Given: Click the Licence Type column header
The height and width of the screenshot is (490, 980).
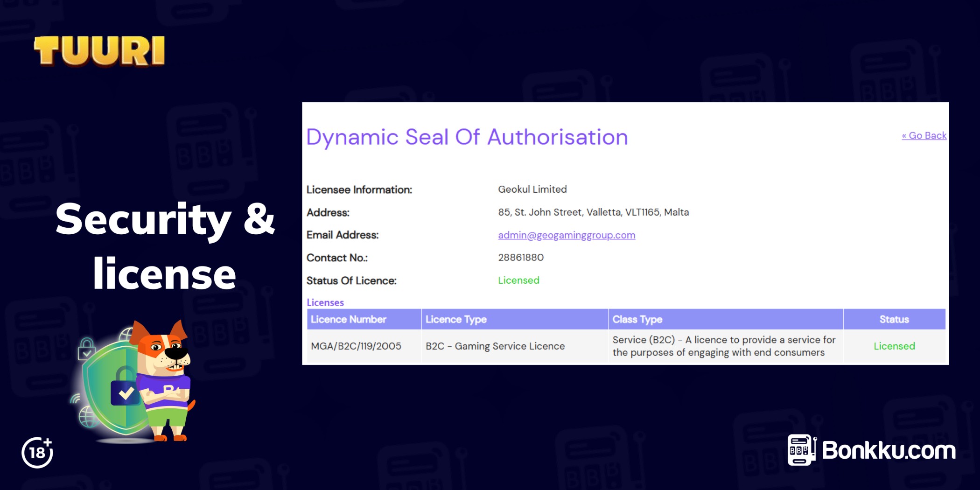Looking at the screenshot, I should click(x=456, y=319).
